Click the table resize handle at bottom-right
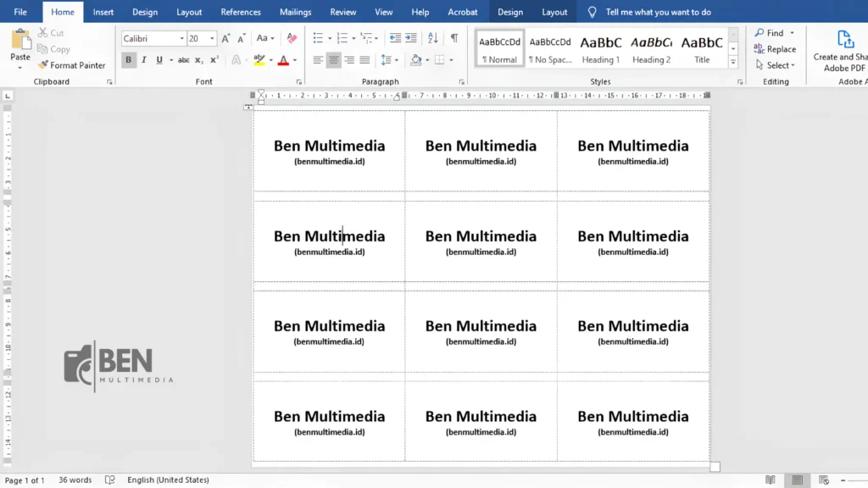Viewport: 868px width, 488px height. pyautogui.click(x=715, y=467)
